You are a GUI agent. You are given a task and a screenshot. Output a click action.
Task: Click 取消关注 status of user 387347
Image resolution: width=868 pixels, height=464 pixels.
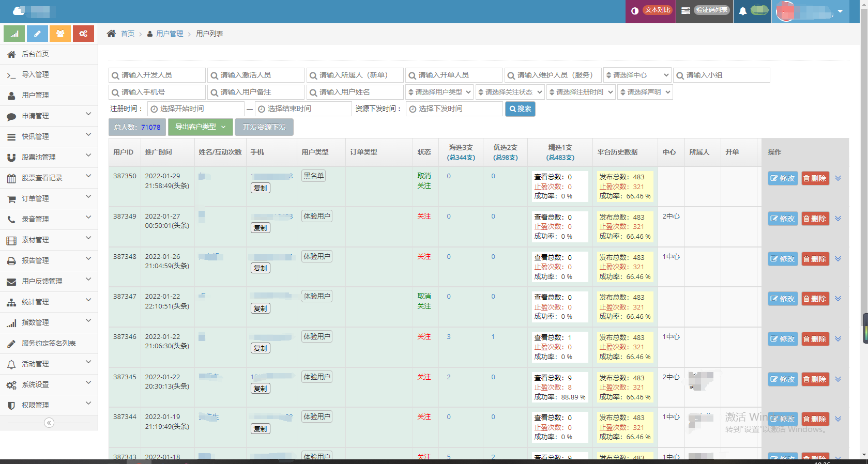pos(424,301)
